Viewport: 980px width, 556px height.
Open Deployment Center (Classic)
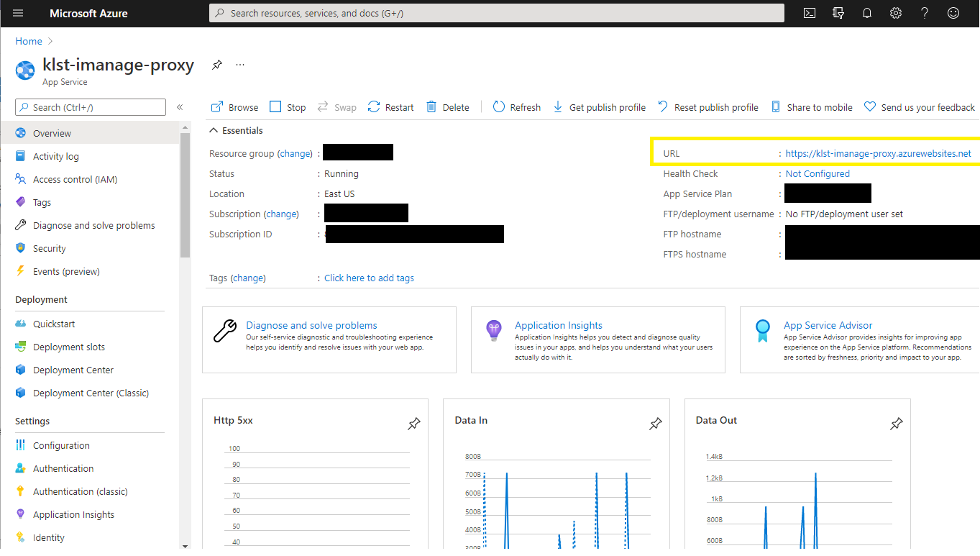90,393
